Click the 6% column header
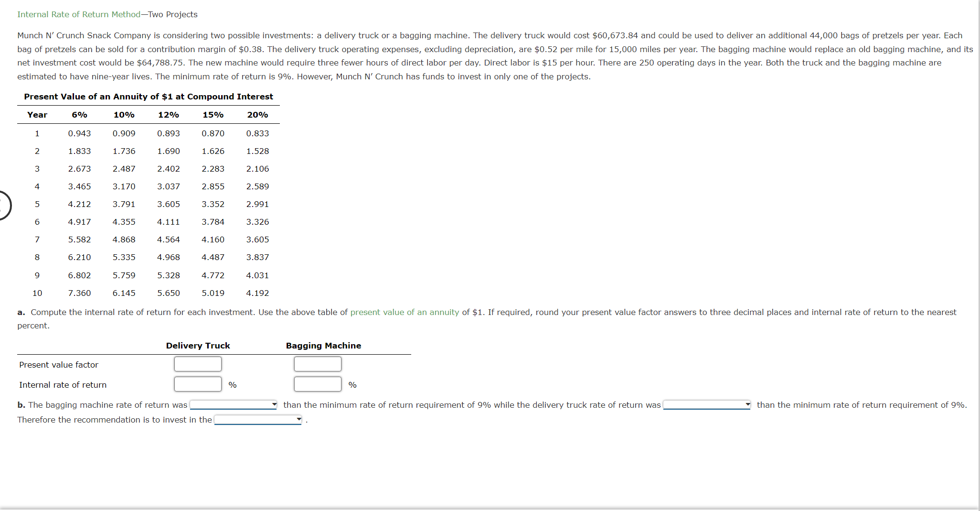 point(79,114)
